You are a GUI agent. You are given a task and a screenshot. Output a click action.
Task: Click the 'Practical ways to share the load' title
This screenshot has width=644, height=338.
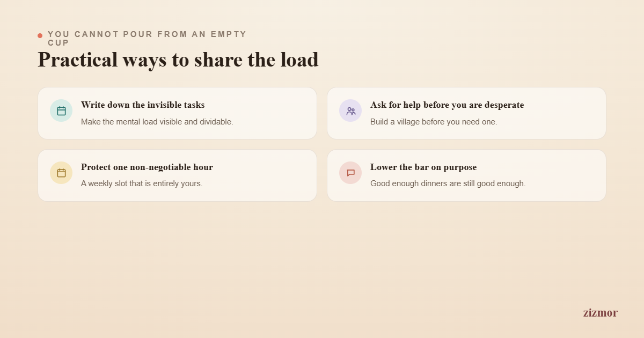[178, 60]
